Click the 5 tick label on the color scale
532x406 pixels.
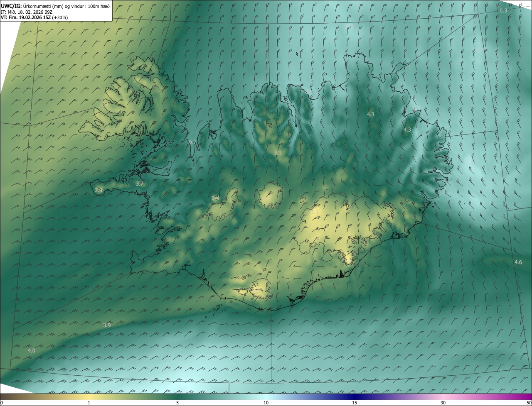pyautogui.click(x=177, y=403)
